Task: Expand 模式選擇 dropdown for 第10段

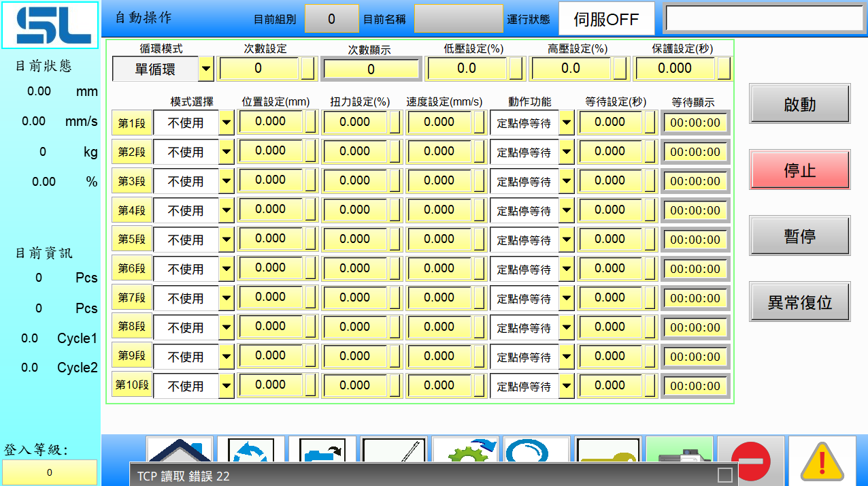Action: coord(227,386)
